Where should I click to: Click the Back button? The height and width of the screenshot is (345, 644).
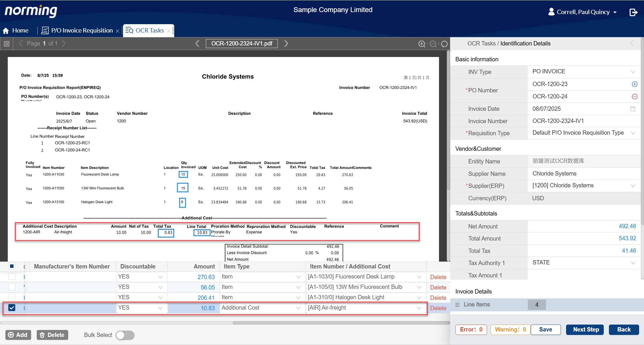pos(624,330)
